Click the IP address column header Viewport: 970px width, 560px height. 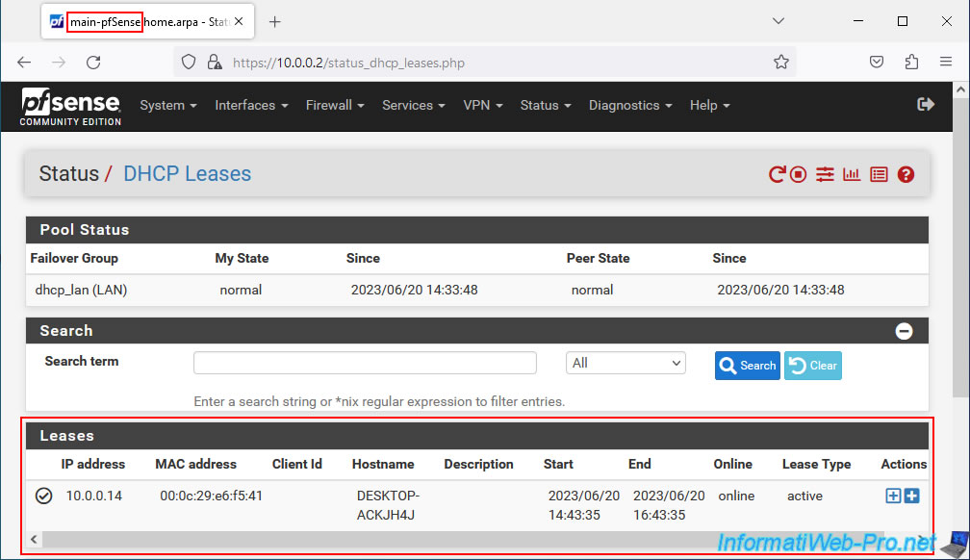pos(92,465)
